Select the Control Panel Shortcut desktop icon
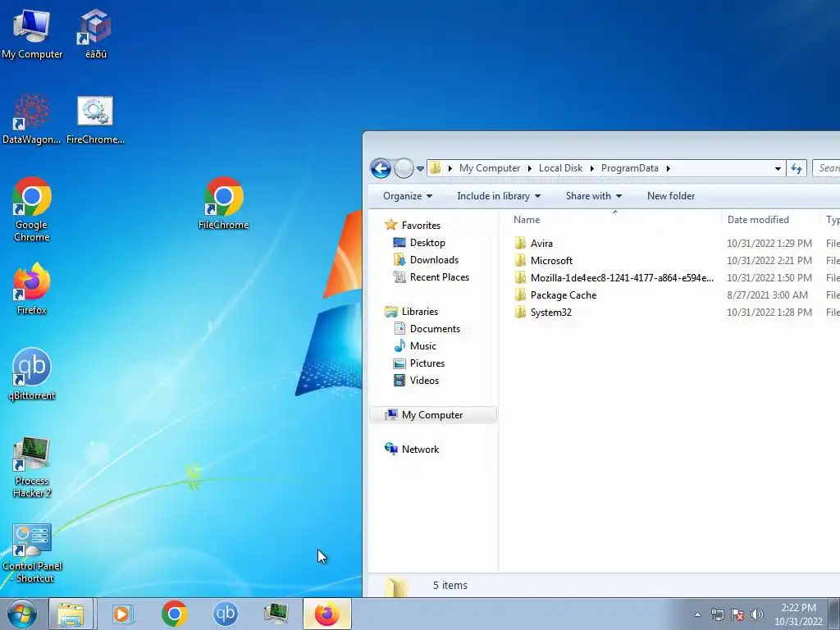 coord(32,553)
